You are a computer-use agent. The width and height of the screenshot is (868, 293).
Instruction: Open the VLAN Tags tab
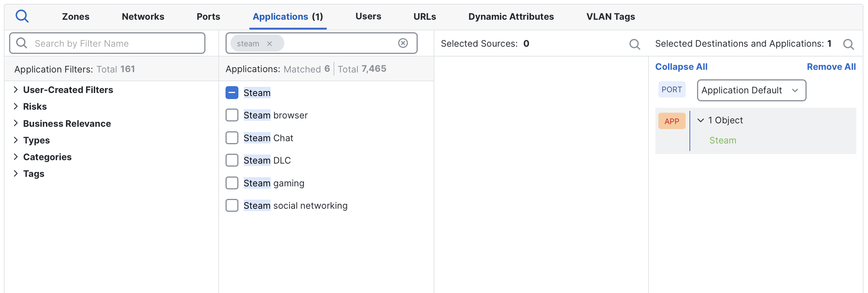click(x=611, y=17)
